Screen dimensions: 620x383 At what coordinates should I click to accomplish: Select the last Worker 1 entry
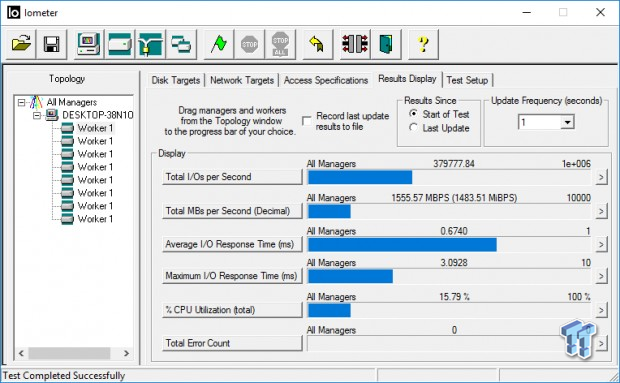pos(95,219)
